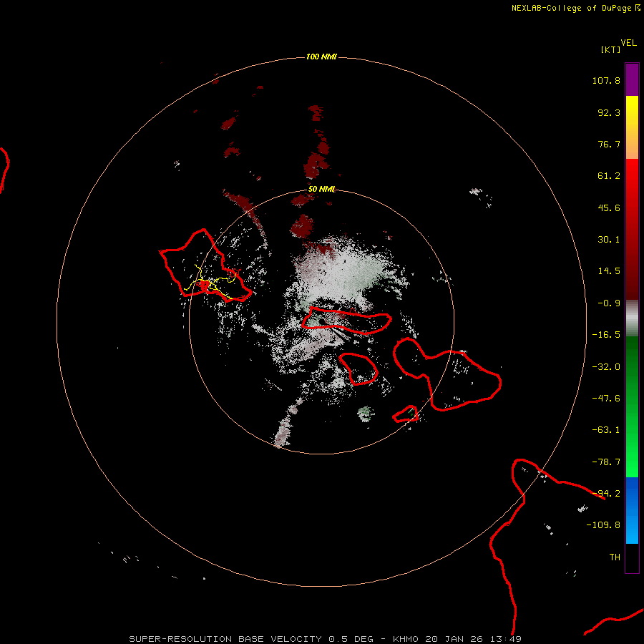The image size is (644, 644).
Task: Select the 45.6 legend value
Action: click(609, 208)
